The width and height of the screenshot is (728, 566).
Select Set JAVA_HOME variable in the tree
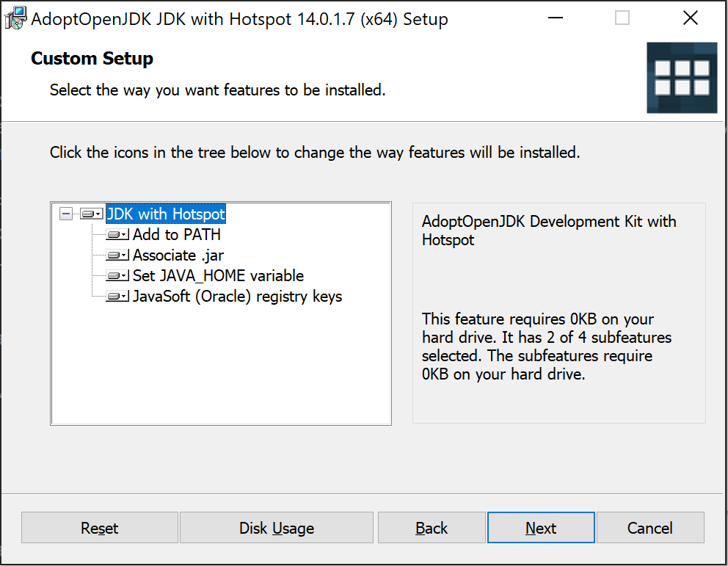coord(217,275)
